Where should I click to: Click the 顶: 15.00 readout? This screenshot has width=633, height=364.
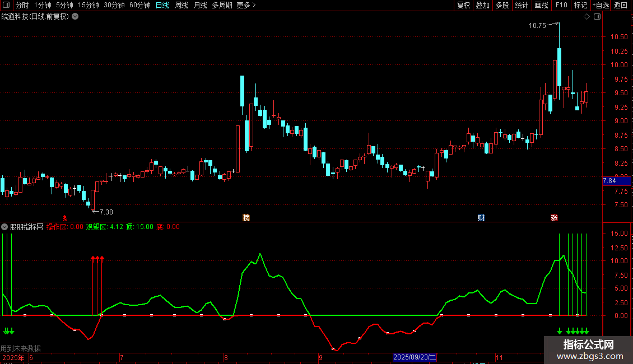tap(139, 227)
